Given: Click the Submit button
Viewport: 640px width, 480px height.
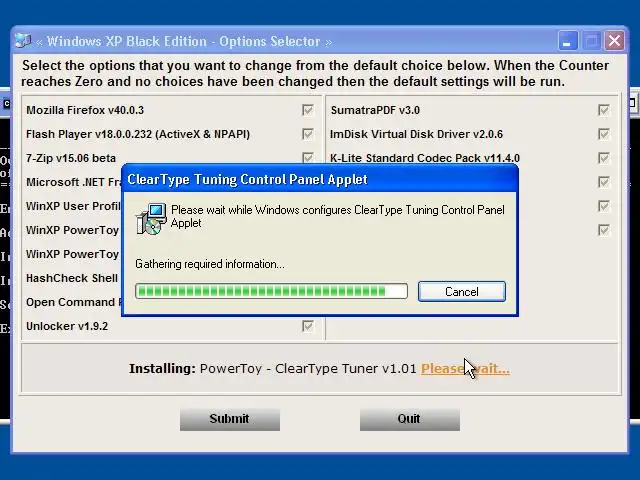Looking at the screenshot, I should (x=230, y=419).
